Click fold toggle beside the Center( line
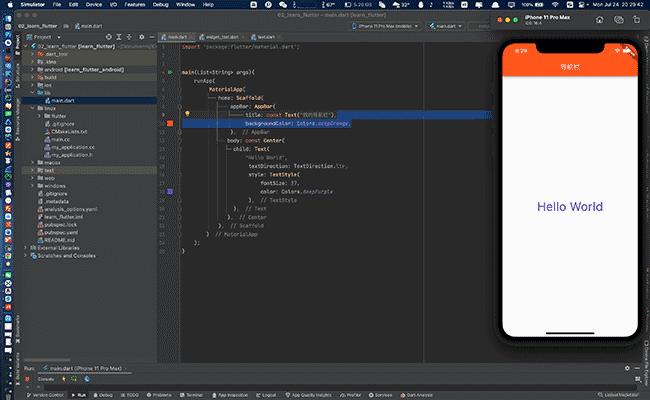Viewport: 650px width, 400px height. click(179, 141)
